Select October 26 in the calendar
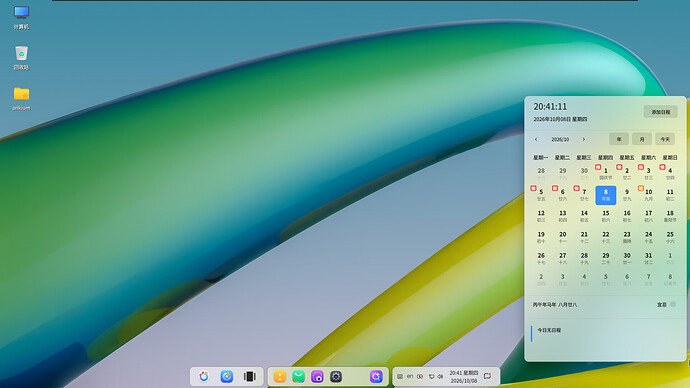This screenshot has width=690, height=388. click(541, 258)
